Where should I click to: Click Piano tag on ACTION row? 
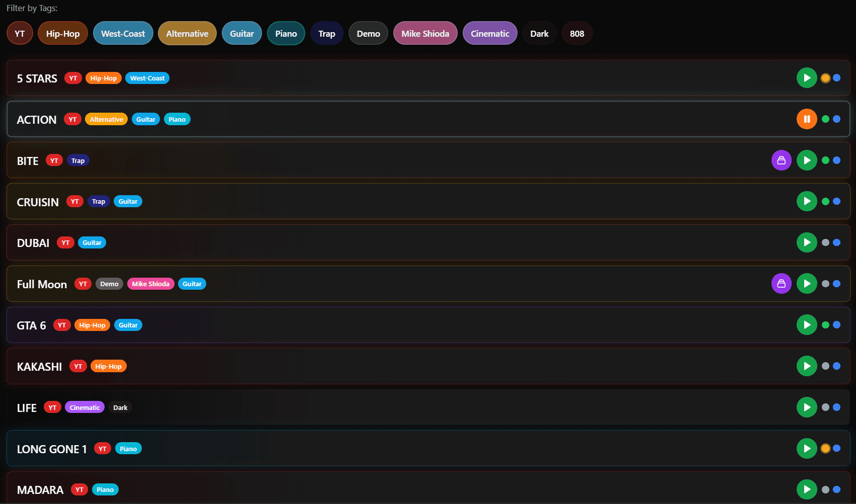[177, 119]
